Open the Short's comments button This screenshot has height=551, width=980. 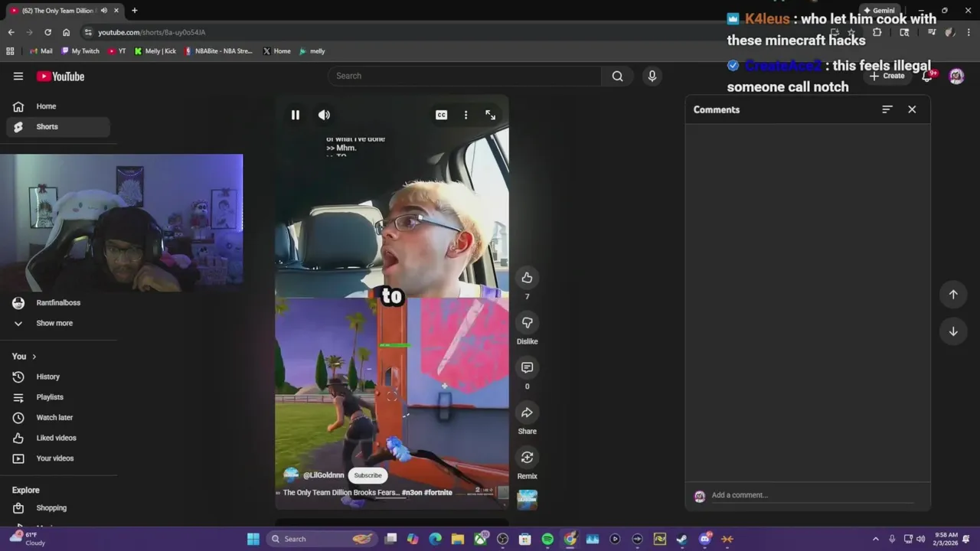527,367
